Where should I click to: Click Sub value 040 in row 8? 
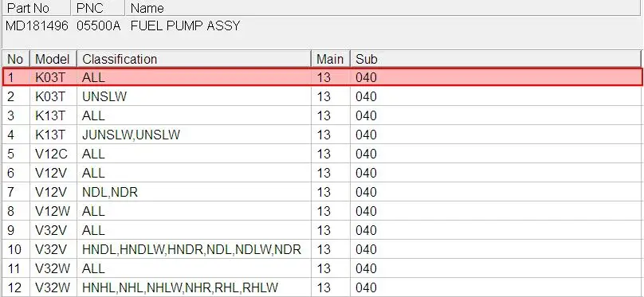pos(366,211)
